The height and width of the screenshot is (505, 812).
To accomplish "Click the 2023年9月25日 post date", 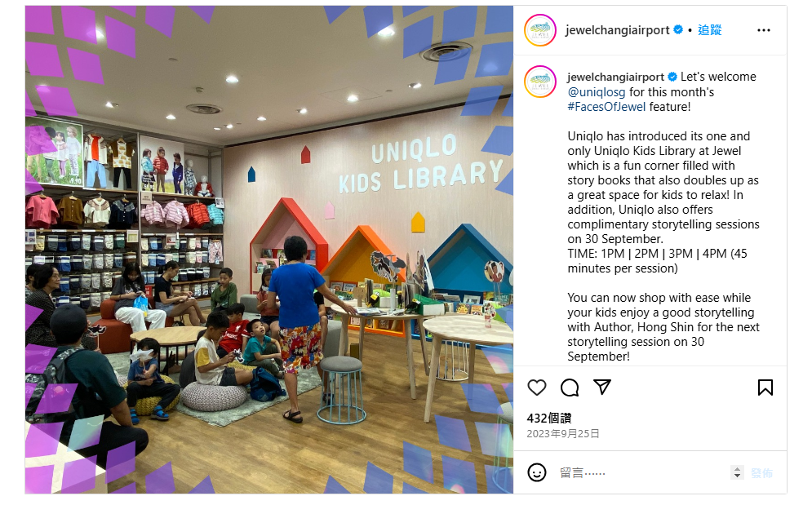I will (x=563, y=433).
